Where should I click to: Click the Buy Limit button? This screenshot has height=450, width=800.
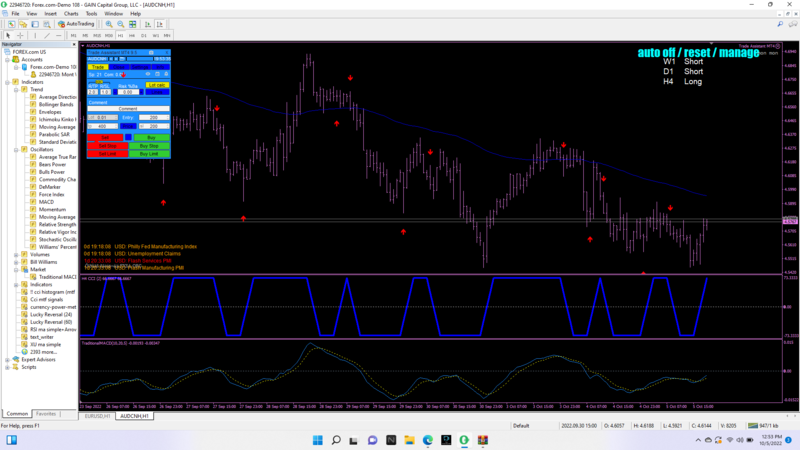pyautogui.click(x=149, y=154)
